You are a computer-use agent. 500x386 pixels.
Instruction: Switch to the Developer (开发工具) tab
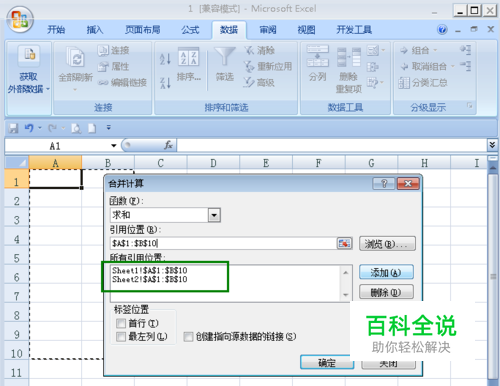click(x=354, y=30)
